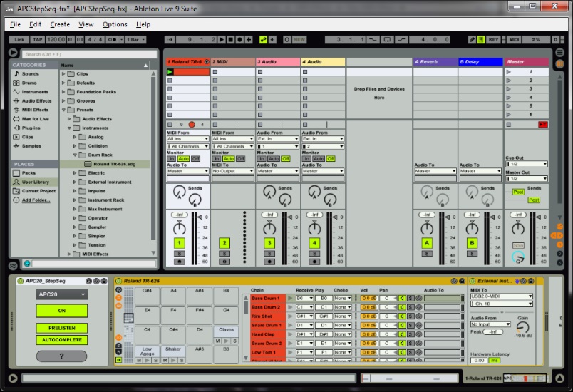
Task: Open the Create menu
Action: coord(60,24)
